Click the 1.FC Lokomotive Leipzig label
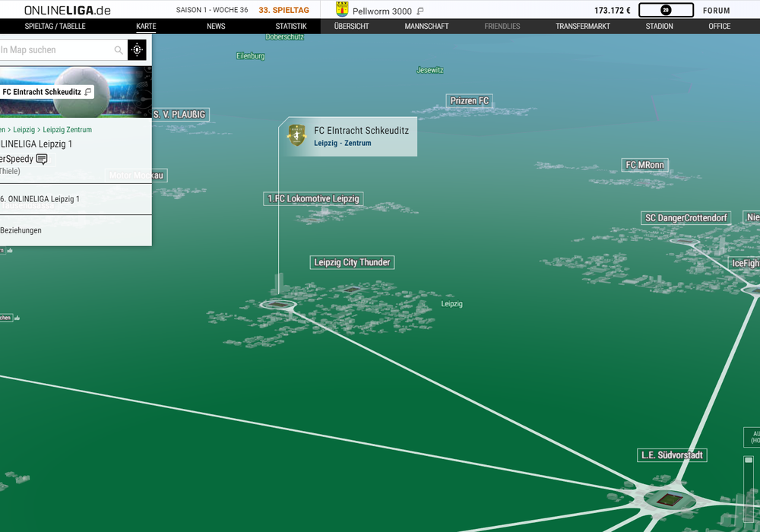Viewport: 760px width, 532px height. click(x=313, y=198)
